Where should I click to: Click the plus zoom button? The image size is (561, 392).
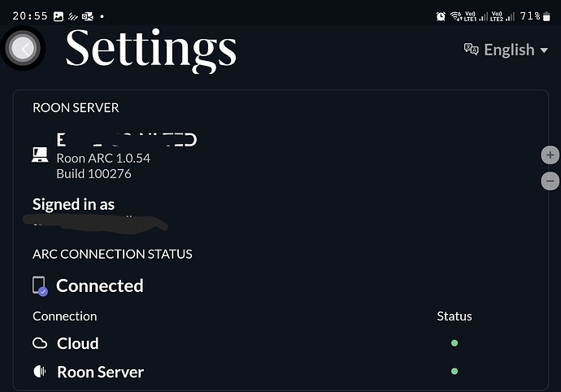[x=550, y=155]
